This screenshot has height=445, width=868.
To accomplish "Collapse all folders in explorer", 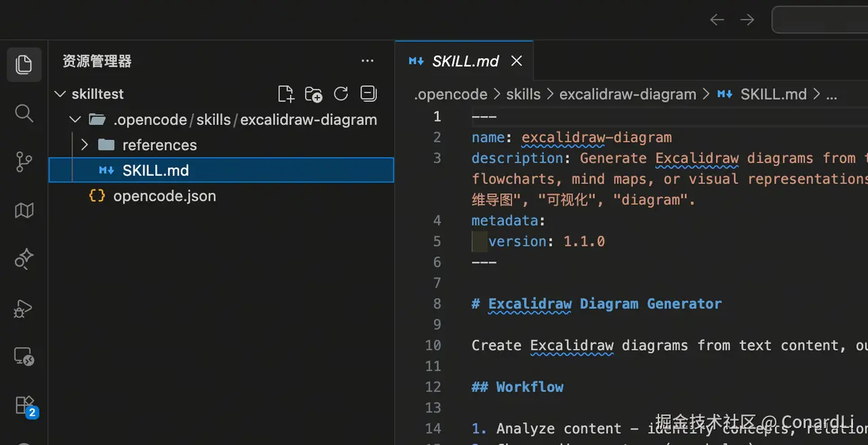I will [x=368, y=94].
